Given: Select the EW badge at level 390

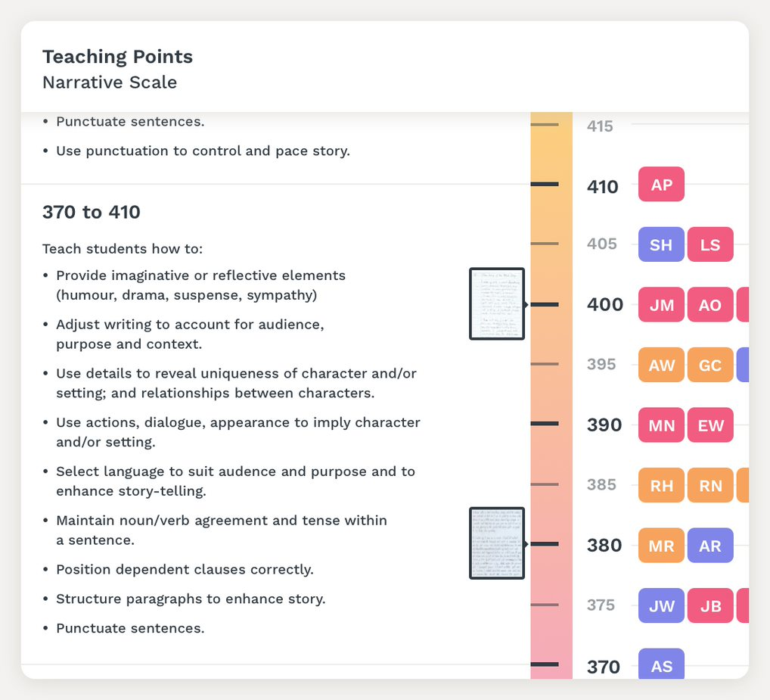Looking at the screenshot, I should (x=709, y=425).
